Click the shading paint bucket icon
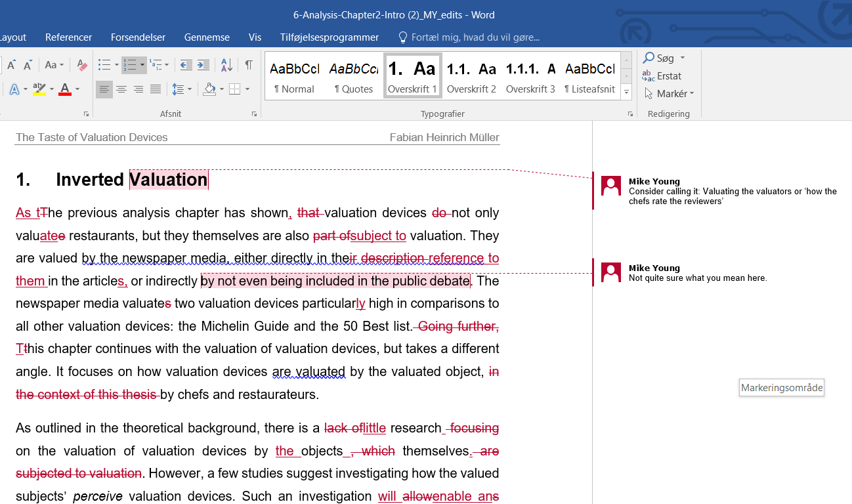 [209, 89]
